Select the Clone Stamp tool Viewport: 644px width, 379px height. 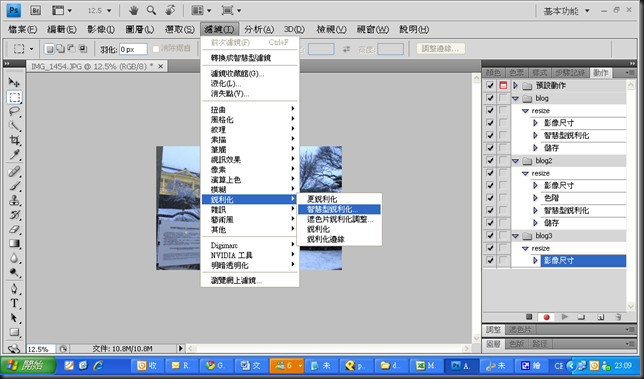click(x=14, y=200)
